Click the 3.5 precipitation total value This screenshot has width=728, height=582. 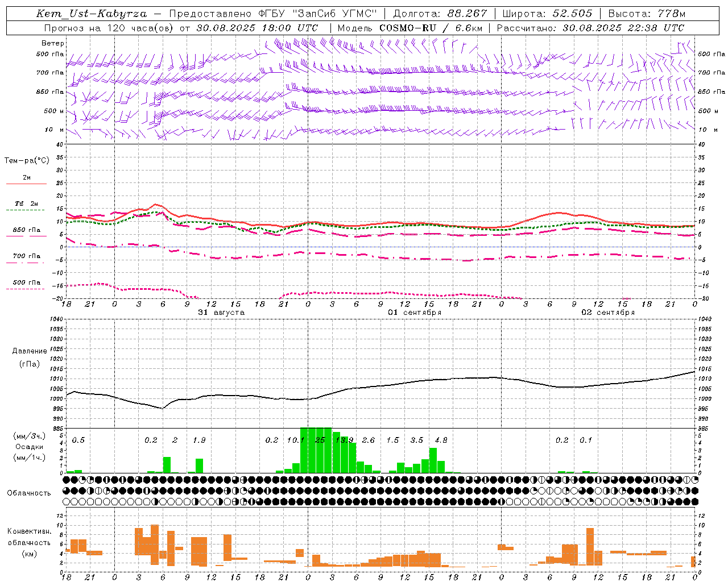point(417,440)
